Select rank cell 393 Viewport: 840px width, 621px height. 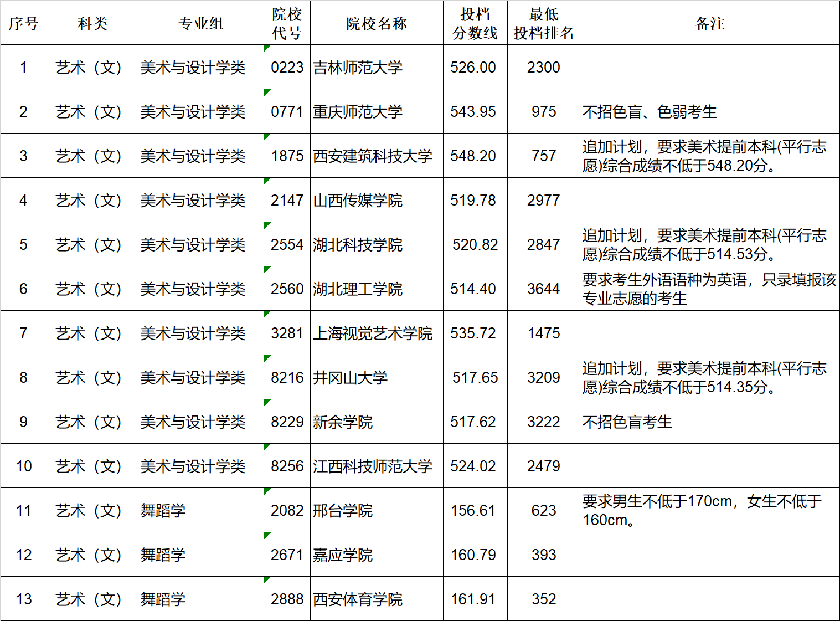[544, 555]
